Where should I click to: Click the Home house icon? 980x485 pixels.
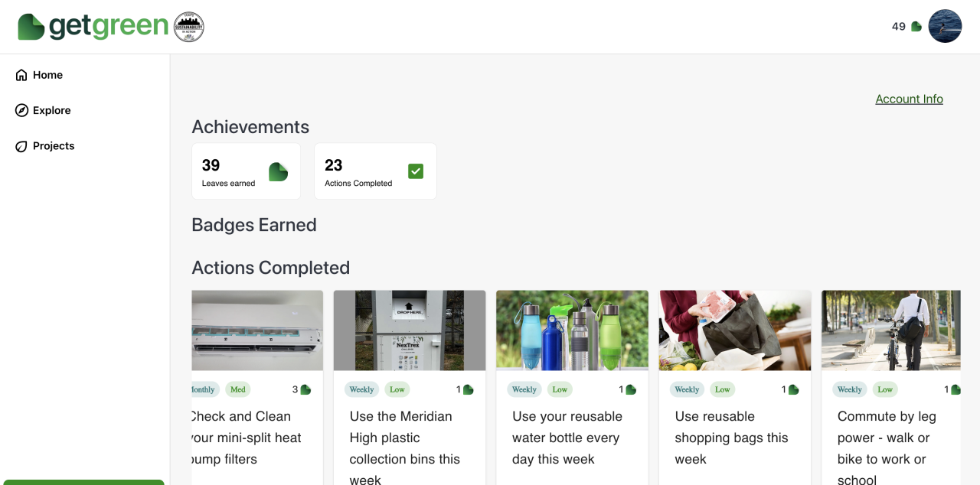click(21, 75)
